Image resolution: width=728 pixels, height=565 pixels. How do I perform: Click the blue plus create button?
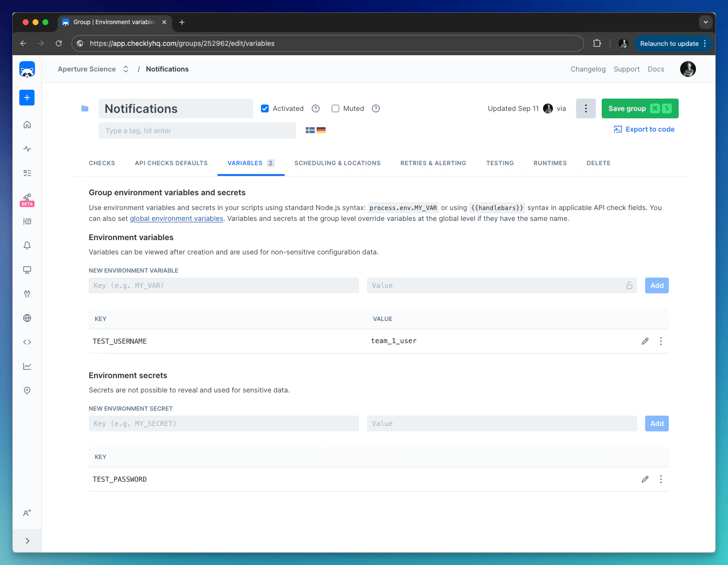(27, 98)
